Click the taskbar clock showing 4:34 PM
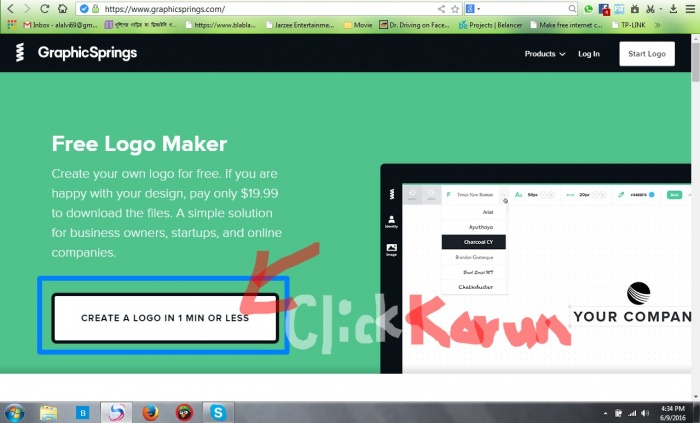The width and height of the screenshot is (700, 423). (x=672, y=413)
